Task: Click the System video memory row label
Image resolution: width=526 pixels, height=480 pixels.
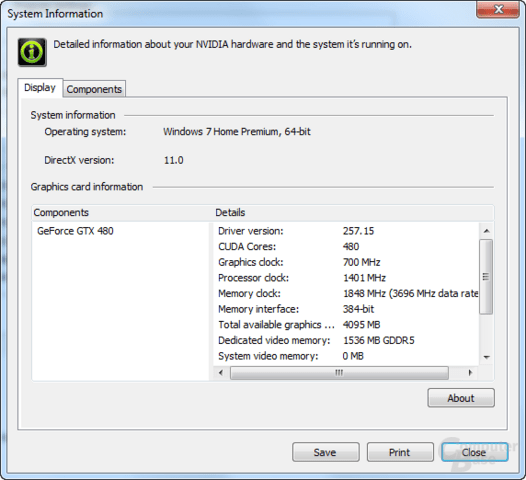Action: [x=268, y=356]
